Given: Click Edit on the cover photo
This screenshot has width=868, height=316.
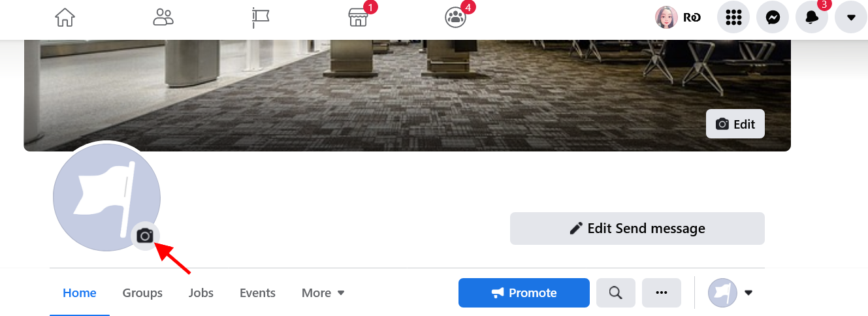Looking at the screenshot, I should 735,124.
